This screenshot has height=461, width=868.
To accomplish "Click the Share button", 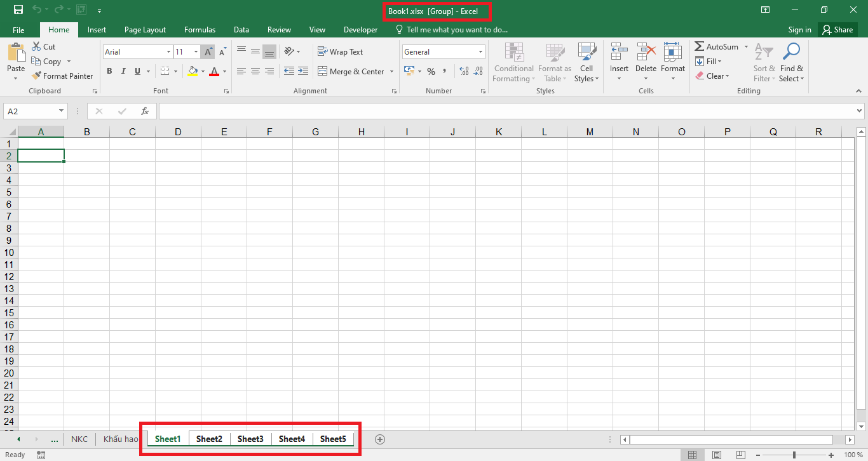I will pos(836,30).
